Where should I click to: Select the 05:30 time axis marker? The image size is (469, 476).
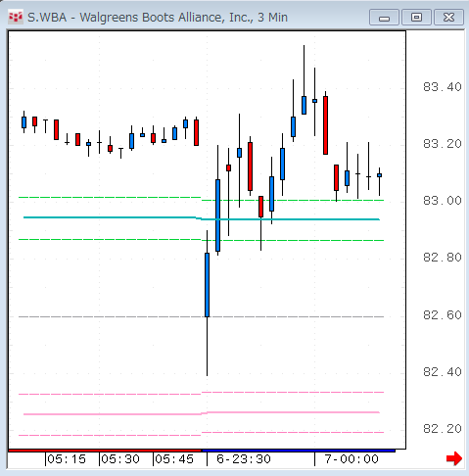pos(120,459)
